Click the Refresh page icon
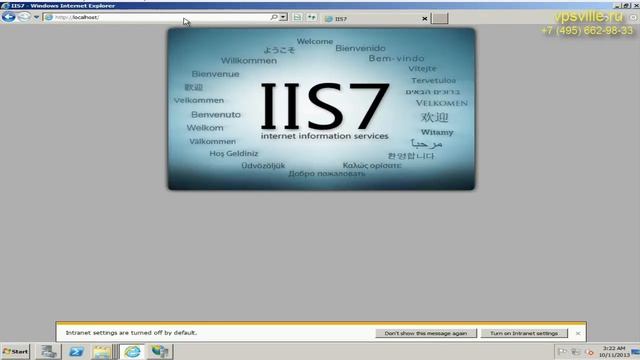 (x=312, y=17)
